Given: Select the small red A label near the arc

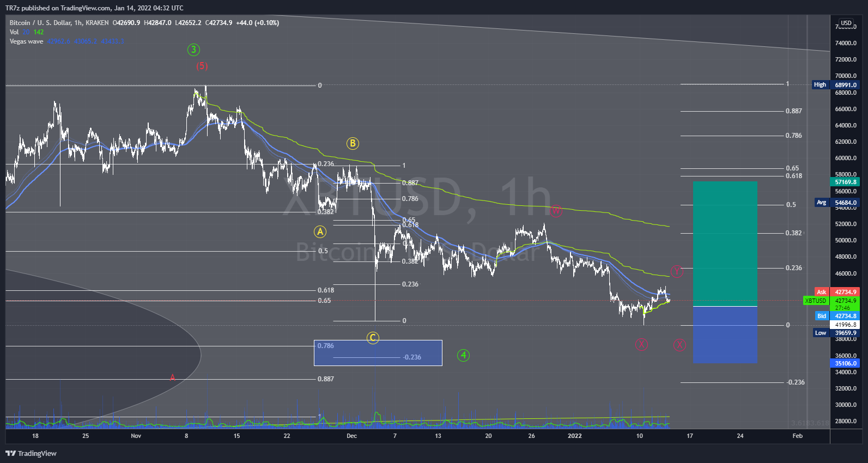Looking at the screenshot, I should point(172,377).
